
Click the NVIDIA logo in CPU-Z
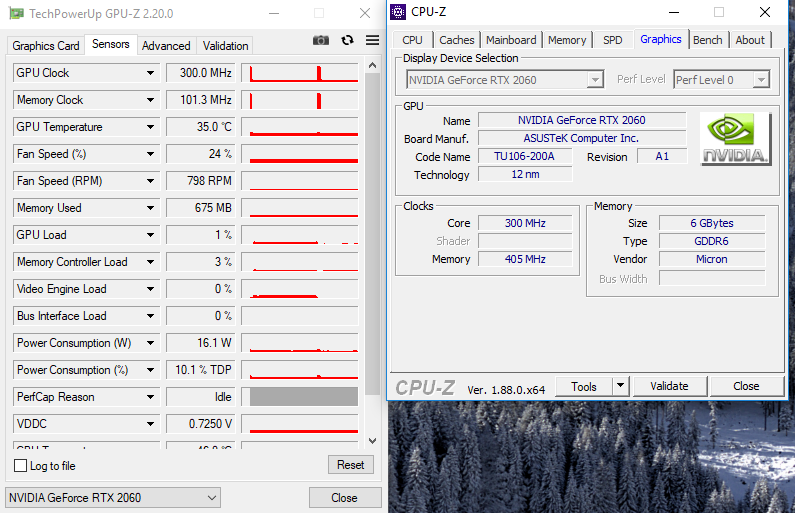[x=735, y=139]
